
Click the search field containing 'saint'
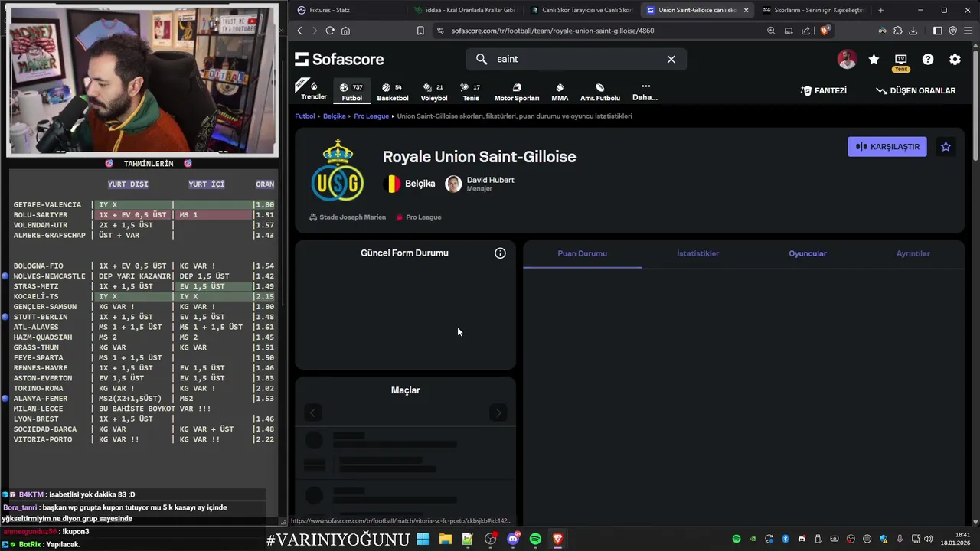pyautogui.click(x=577, y=59)
